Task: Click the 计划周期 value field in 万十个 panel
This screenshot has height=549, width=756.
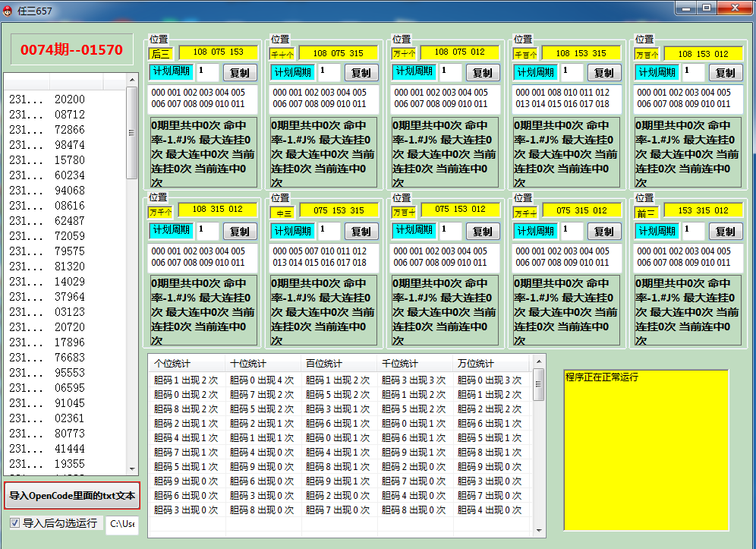Action: tap(451, 72)
